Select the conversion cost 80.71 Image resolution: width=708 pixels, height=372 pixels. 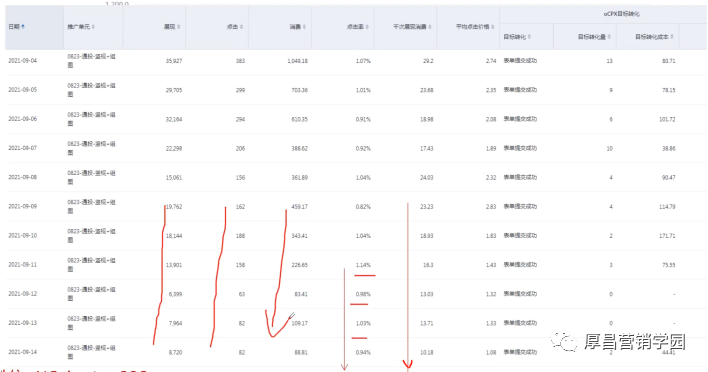(669, 61)
